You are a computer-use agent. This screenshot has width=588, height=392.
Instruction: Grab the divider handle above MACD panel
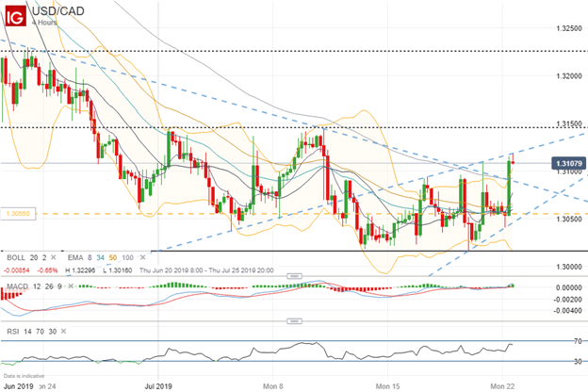coord(294,276)
